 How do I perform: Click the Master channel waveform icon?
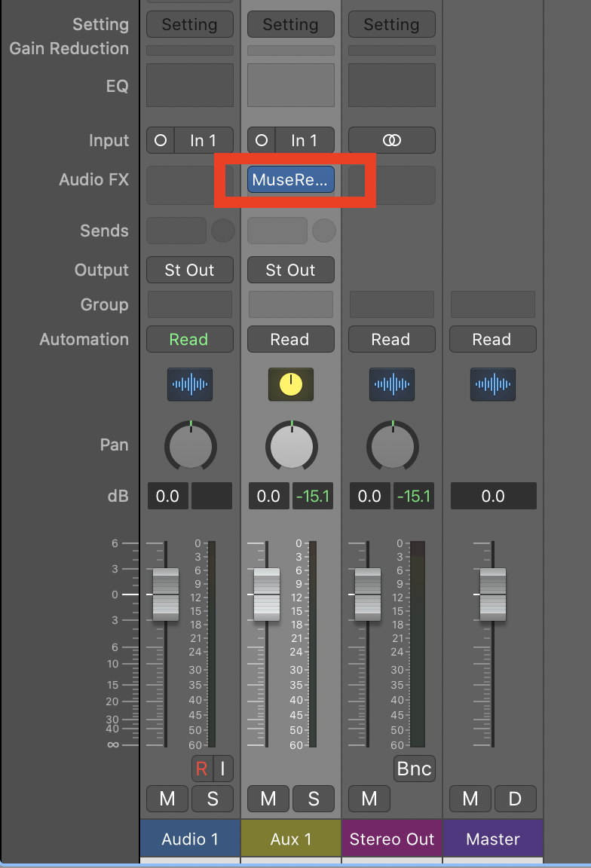coord(492,384)
